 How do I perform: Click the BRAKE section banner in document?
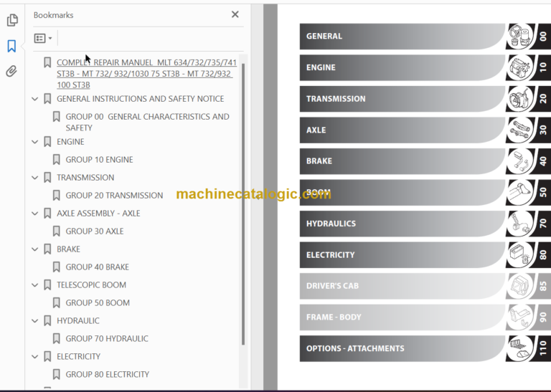coord(402,161)
